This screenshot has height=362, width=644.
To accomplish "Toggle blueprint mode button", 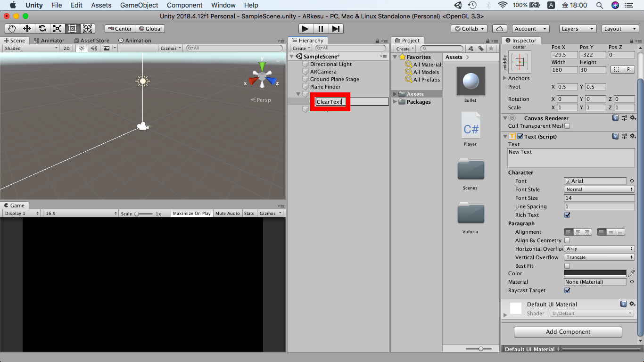I will coord(616,69).
